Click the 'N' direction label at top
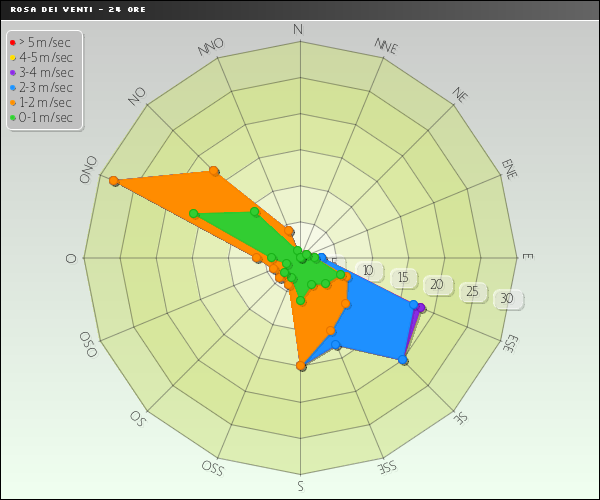Screen dimensions: 600x500 [298, 29]
